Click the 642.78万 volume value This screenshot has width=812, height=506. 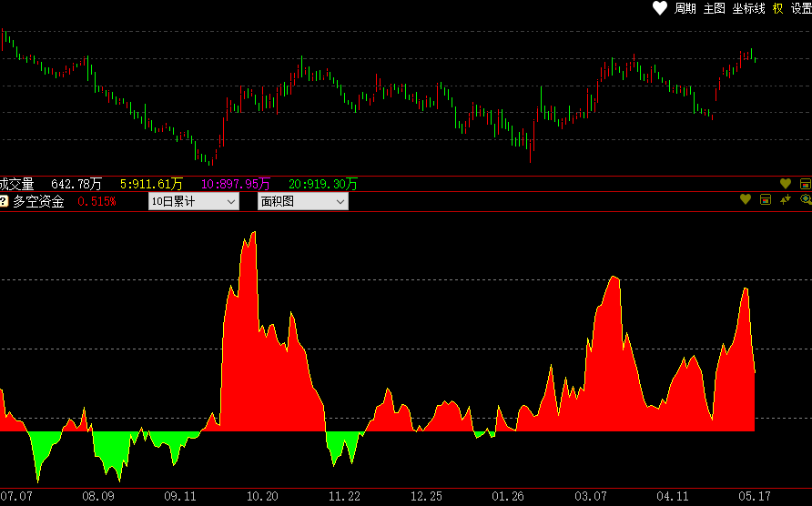76,184
